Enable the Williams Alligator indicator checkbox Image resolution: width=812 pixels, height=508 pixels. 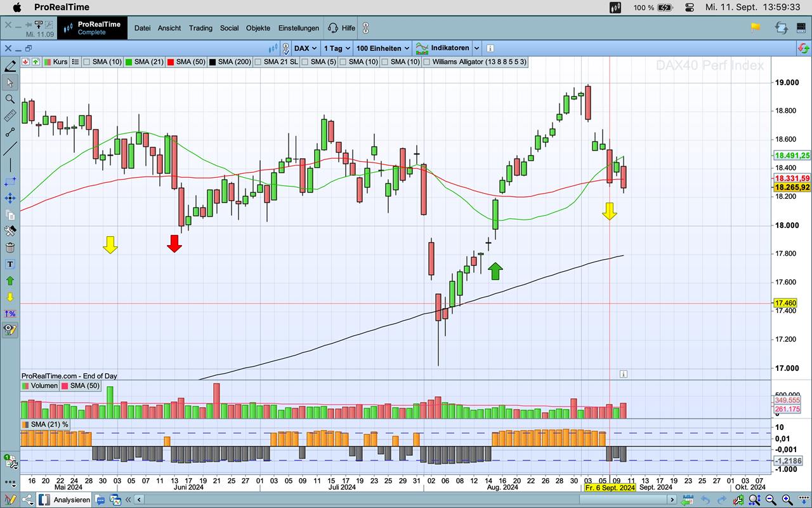click(427, 62)
